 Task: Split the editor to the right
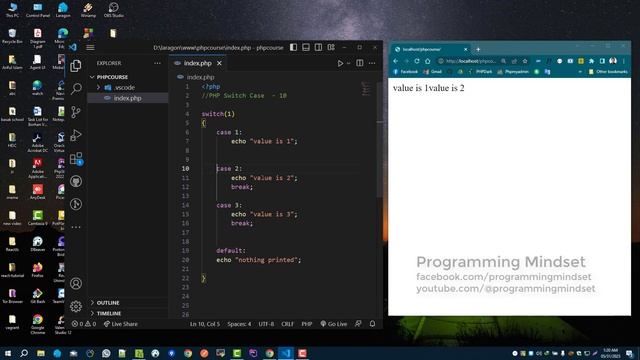click(360, 63)
